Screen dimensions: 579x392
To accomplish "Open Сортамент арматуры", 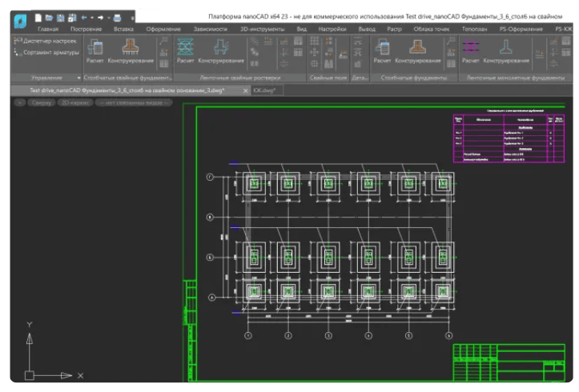I will (x=50, y=53).
